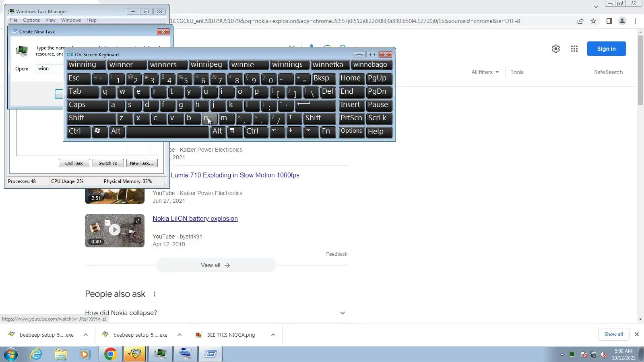Screen dimensions: 644x362
Task: Open the Google apps grid
Action: click(574, 49)
